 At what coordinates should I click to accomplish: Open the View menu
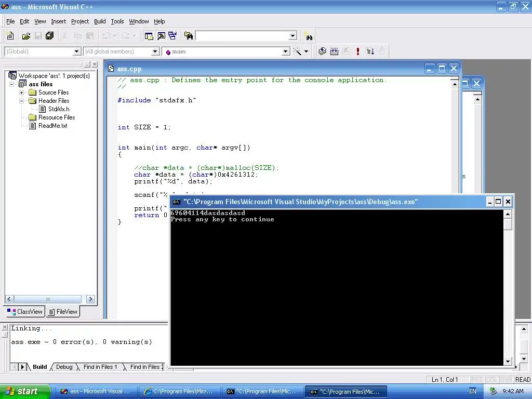[x=40, y=21]
